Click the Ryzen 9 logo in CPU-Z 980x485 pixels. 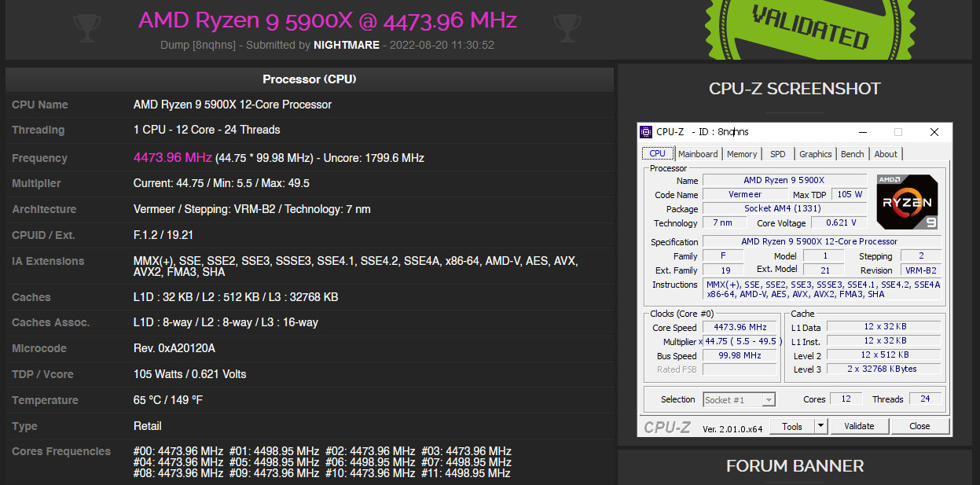coord(907,201)
